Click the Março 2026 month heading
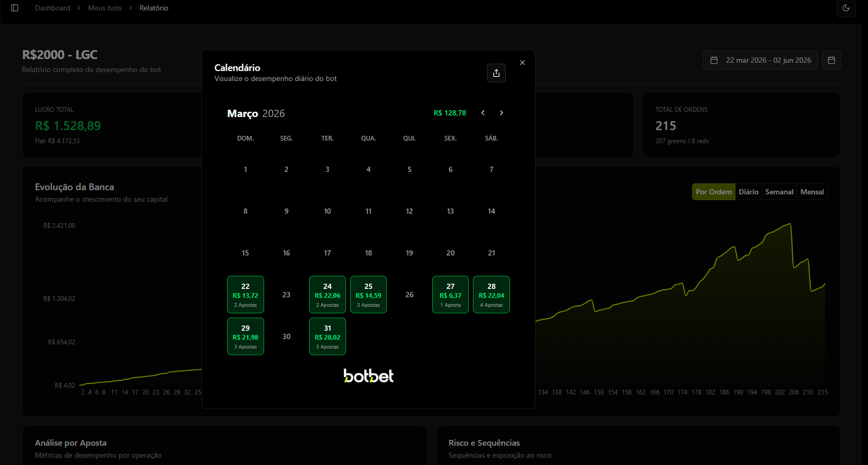Viewport: 868px width, 465px height. (x=256, y=113)
